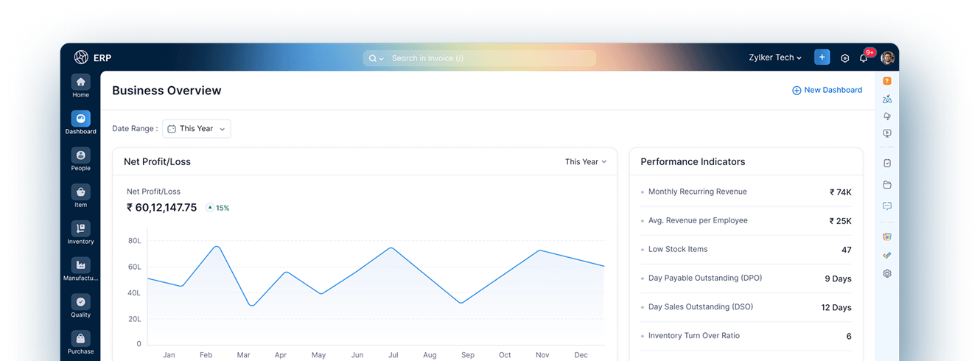Open announcements megaphone icon
The width and height of the screenshot is (980, 361).
pyautogui.click(x=887, y=116)
